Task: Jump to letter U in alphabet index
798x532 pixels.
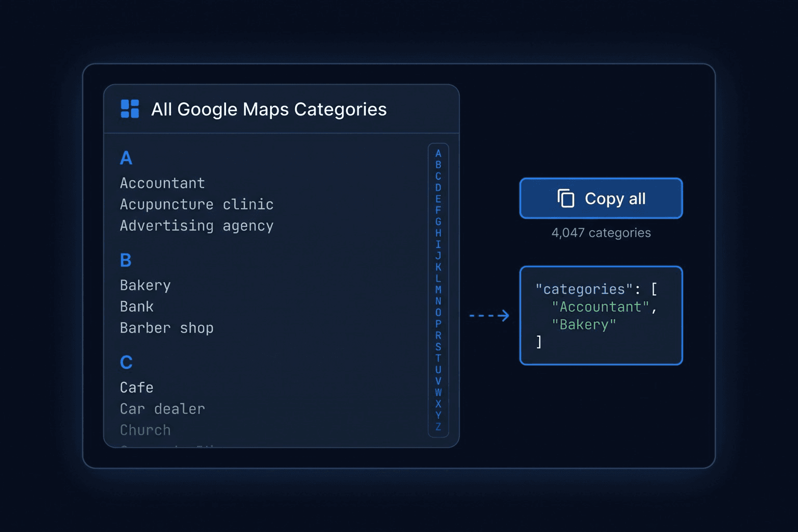Action: tap(438, 369)
